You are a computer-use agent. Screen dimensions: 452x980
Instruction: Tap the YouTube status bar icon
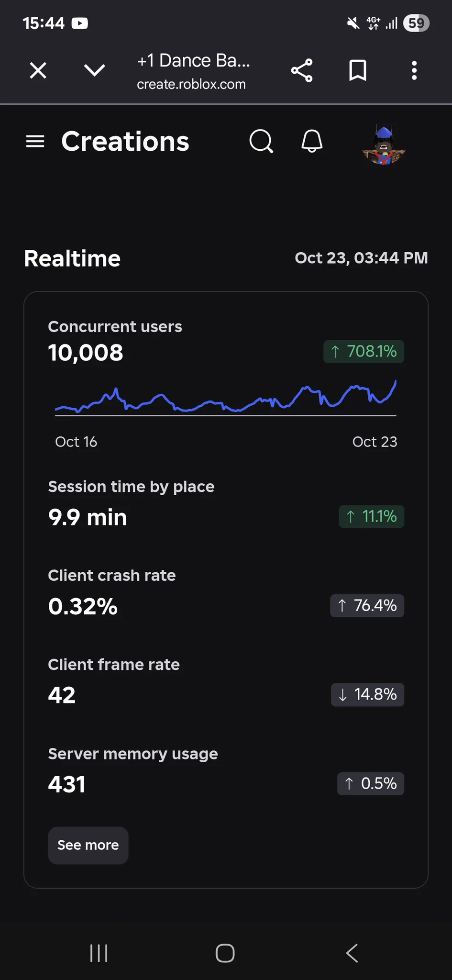(x=80, y=23)
